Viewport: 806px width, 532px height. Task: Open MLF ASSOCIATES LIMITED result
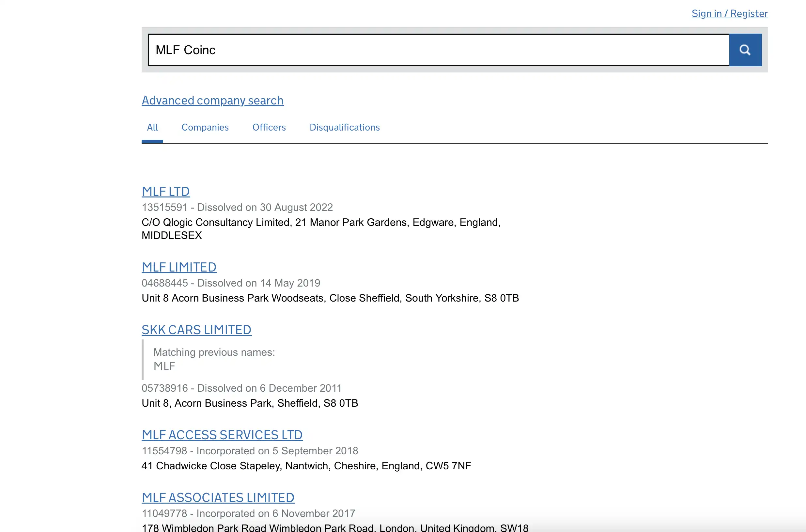(218, 498)
